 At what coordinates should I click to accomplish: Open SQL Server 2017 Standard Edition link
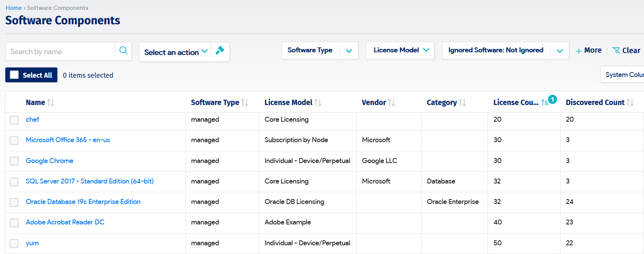pos(90,181)
